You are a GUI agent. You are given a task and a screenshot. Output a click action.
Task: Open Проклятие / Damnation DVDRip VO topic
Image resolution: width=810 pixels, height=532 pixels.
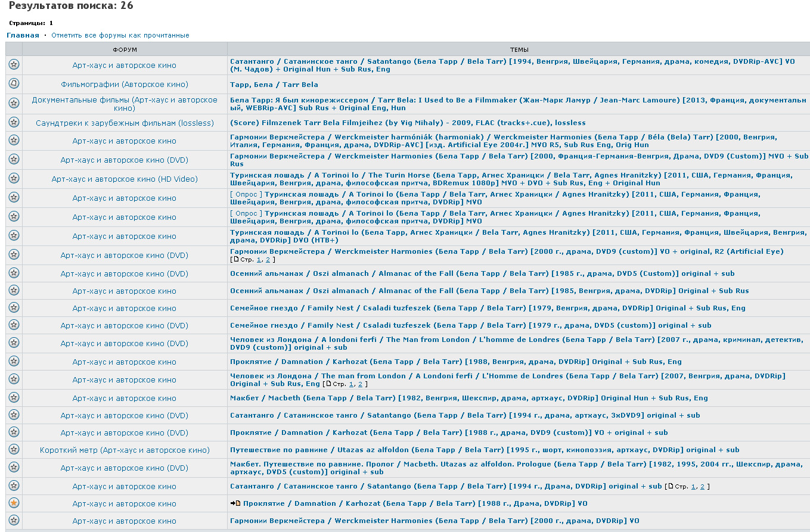point(415,503)
